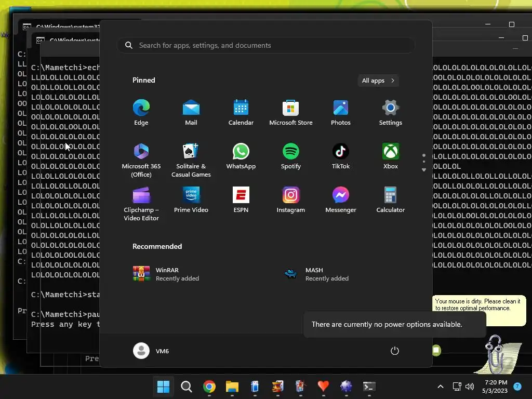
Task: Open the Mail pinned app
Action: [191, 113]
